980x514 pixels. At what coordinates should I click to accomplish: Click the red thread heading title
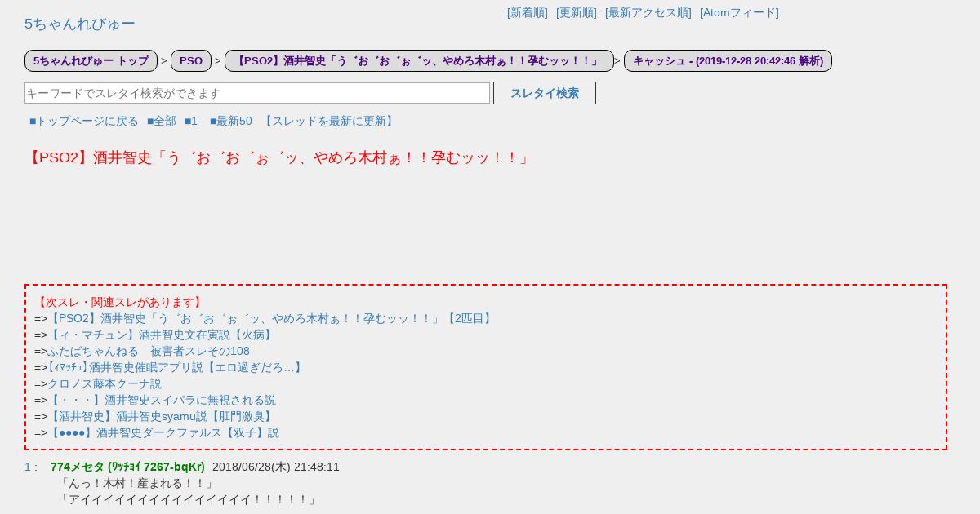tap(279, 157)
